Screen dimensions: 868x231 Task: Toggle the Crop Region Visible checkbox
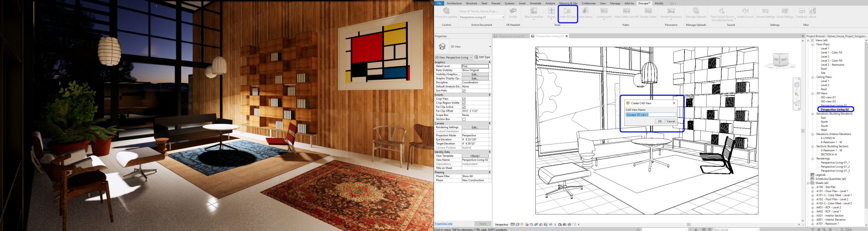tap(464, 103)
